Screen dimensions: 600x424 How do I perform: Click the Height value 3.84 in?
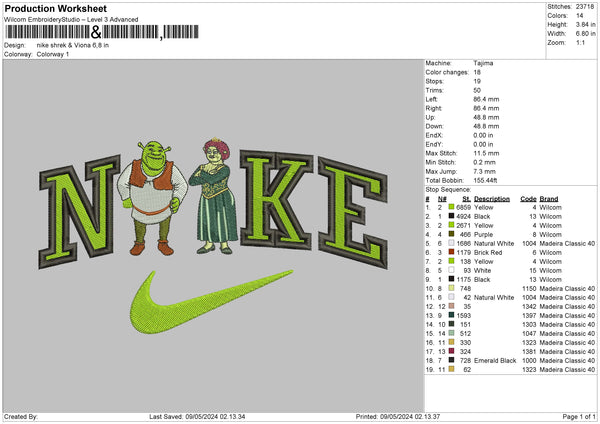point(585,24)
